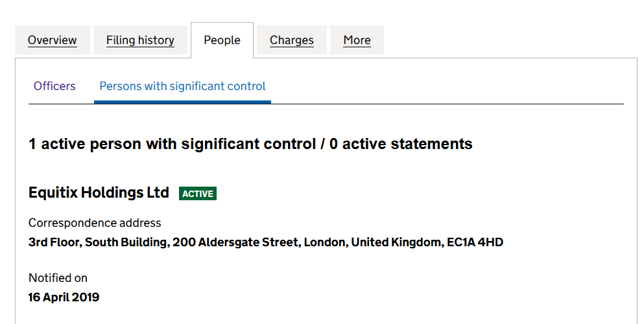Click blue underline beneath the selected sub-tab
The image size is (644, 324).
click(x=182, y=102)
